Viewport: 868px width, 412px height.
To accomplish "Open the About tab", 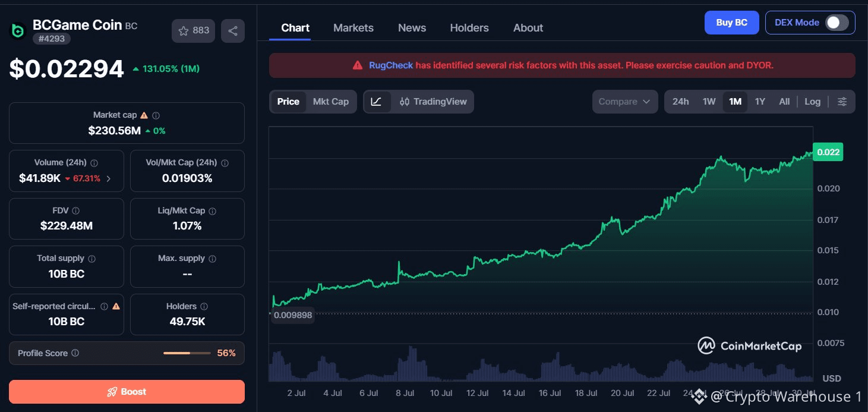I will pyautogui.click(x=528, y=28).
